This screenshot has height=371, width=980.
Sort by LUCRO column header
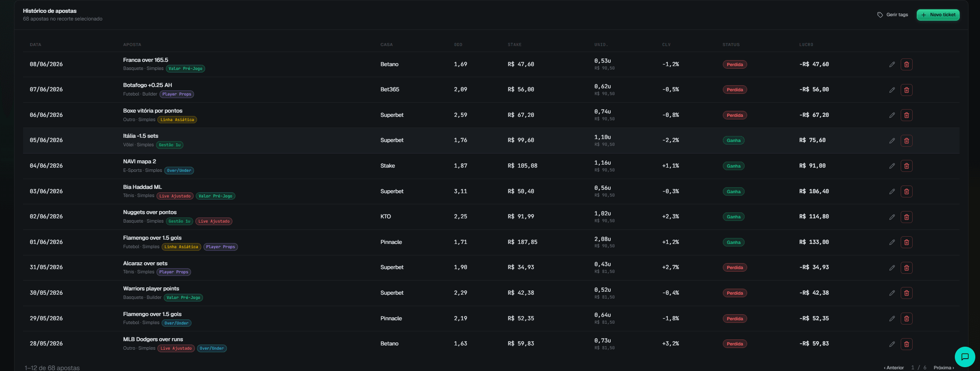coord(806,45)
